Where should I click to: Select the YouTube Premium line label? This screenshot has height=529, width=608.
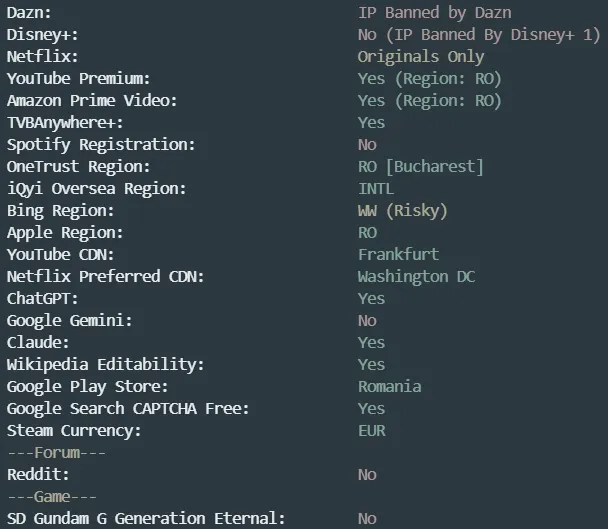[x=78, y=79]
